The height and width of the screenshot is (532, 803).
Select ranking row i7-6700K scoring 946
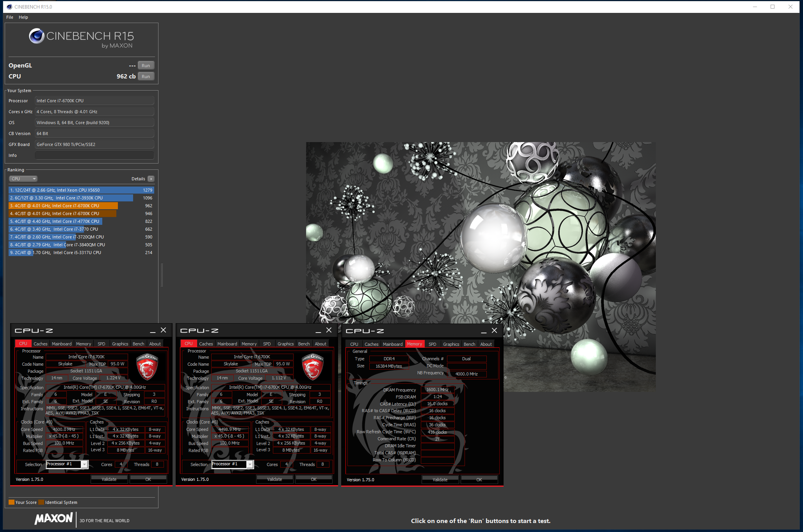pyautogui.click(x=81, y=214)
